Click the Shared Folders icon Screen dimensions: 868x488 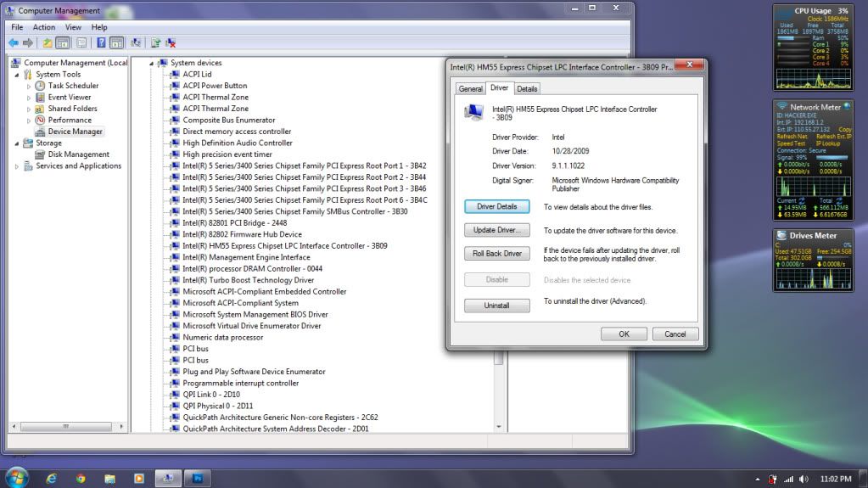point(40,109)
